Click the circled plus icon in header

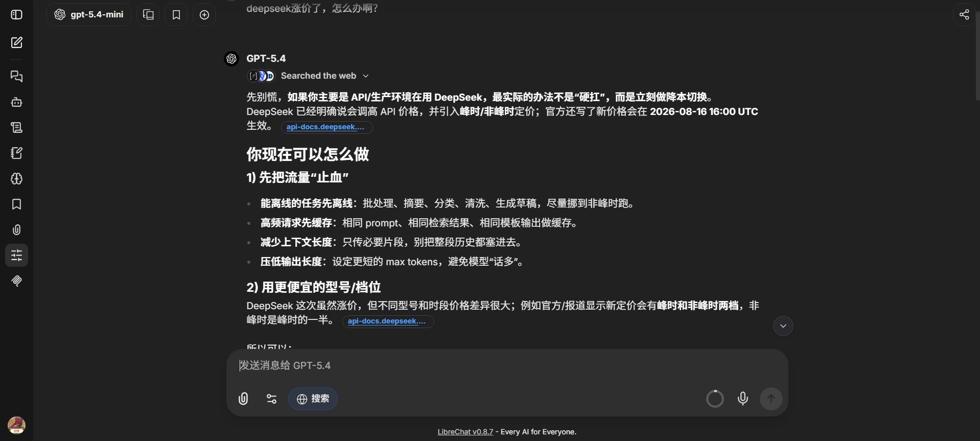point(204,15)
